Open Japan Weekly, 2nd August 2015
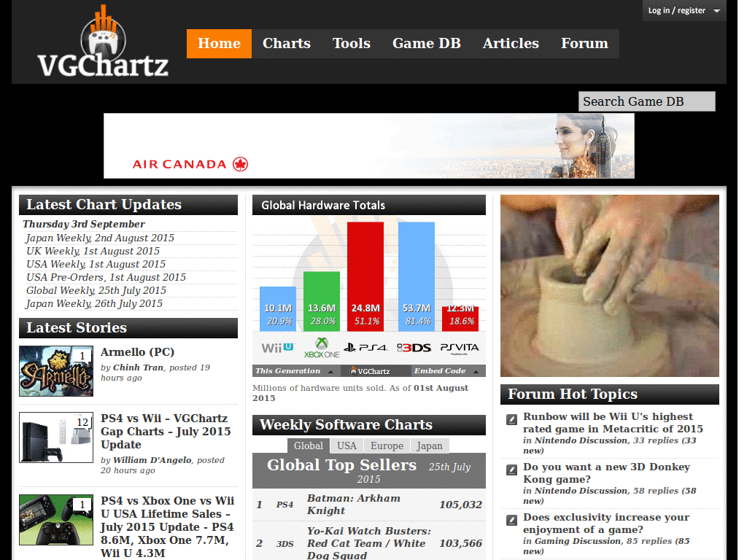Viewport: 747px width, 560px height. [100, 238]
